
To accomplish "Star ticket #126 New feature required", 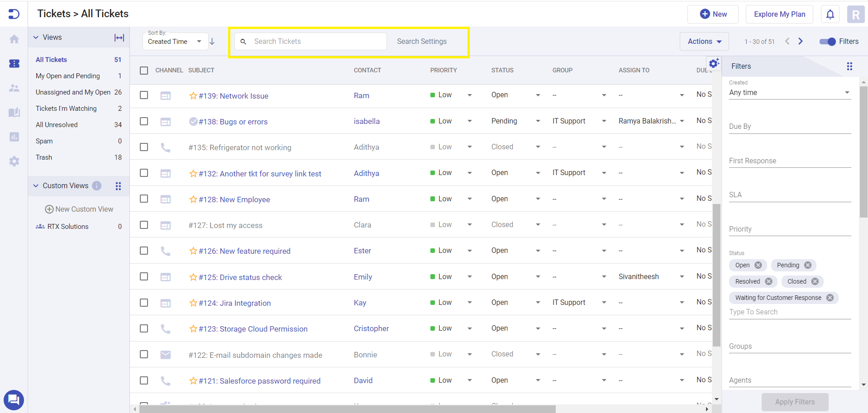I will click(194, 251).
